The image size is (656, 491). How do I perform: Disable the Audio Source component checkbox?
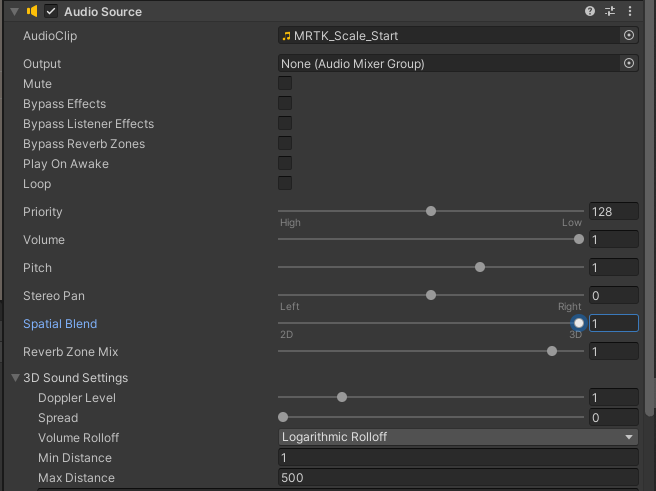(x=51, y=11)
